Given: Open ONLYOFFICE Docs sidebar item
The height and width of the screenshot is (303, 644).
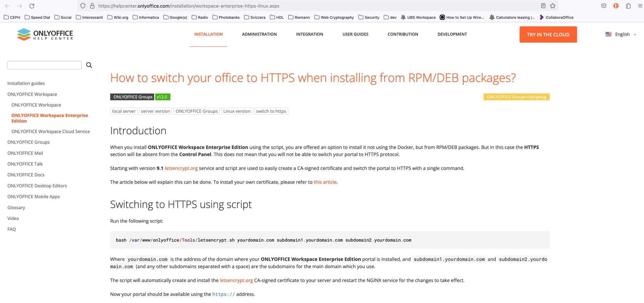Looking at the screenshot, I should point(26,175).
